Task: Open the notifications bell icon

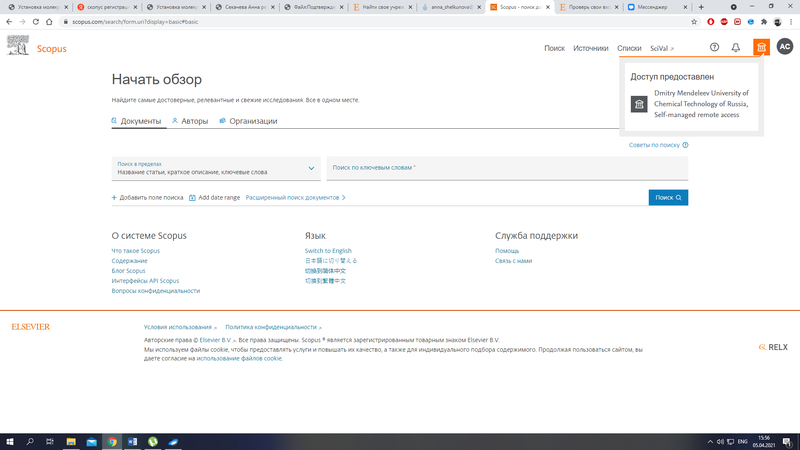Action: click(x=736, y=47)
